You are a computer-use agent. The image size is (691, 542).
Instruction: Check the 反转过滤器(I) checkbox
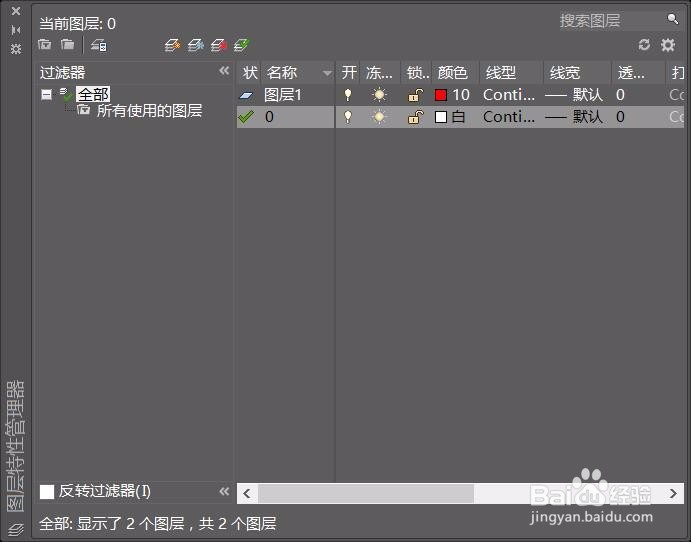tap(47, 492)
